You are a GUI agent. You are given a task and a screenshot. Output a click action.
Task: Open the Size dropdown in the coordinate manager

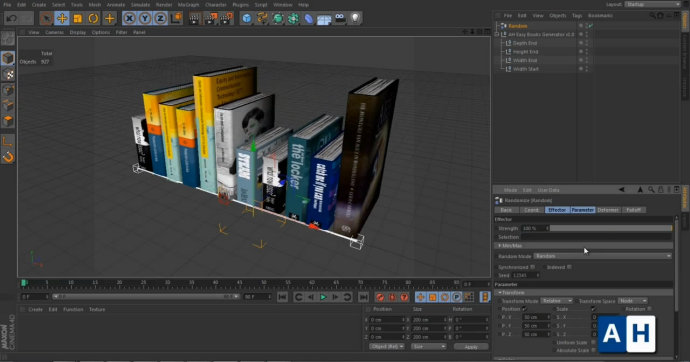pyautogui.click(x=428, y=347)
